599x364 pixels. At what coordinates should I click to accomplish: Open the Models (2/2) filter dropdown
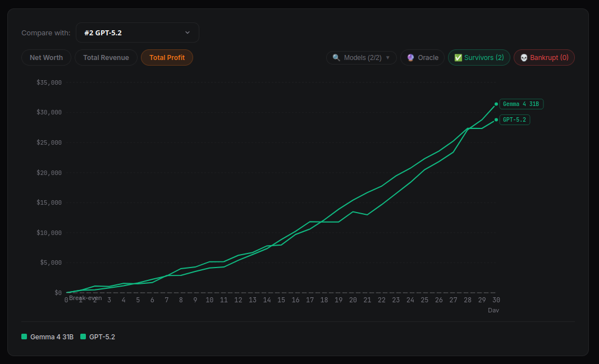click(x=362, y=58)
